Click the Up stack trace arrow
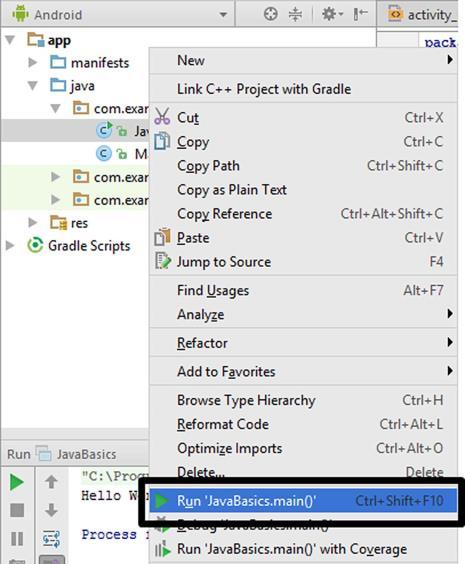Viewport: 465px width, 564px height. coord(51,482)
